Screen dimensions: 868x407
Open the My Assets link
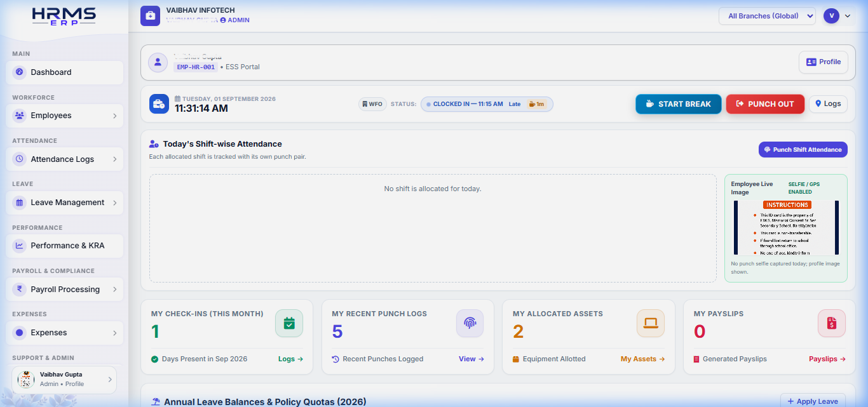click(x=642, y=359)
